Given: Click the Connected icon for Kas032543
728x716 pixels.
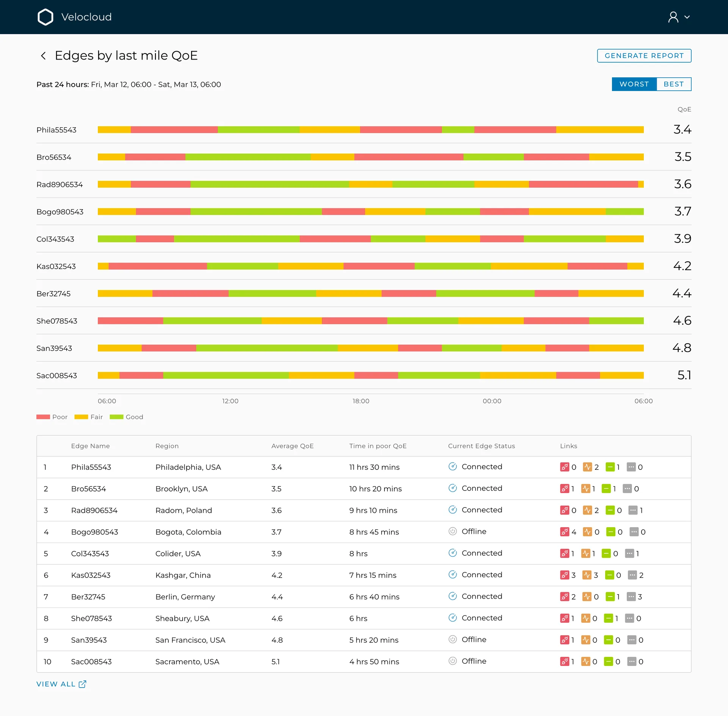Looking at the screenshot, I should point(452,575).
